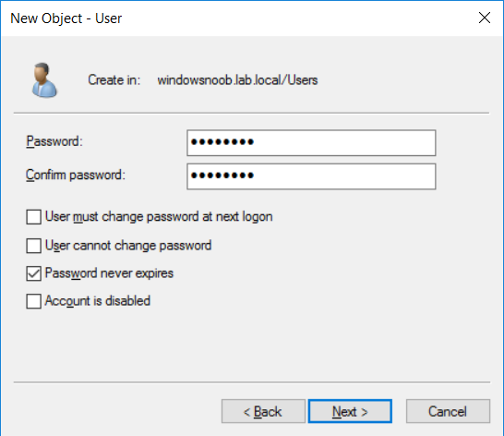Click the 'User cannot change password' label text
The image size is (504, 436).
128,246
